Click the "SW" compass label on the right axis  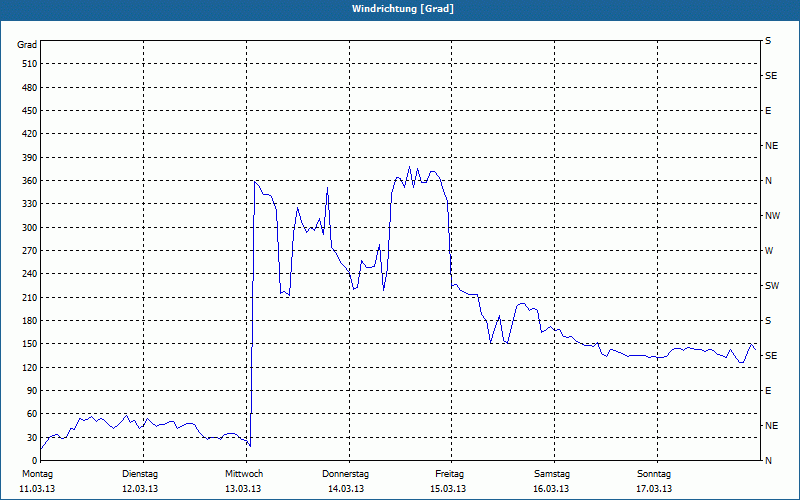click(x=772, y=286)
